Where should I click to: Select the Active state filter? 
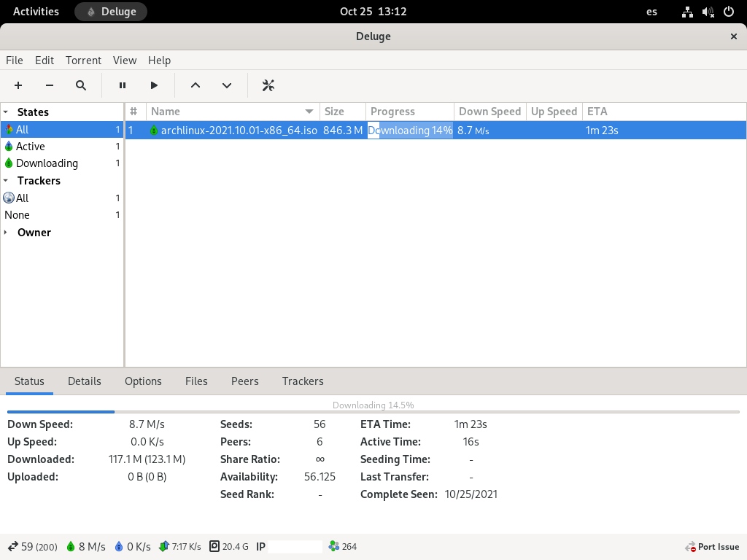click(x=62, y=146)
